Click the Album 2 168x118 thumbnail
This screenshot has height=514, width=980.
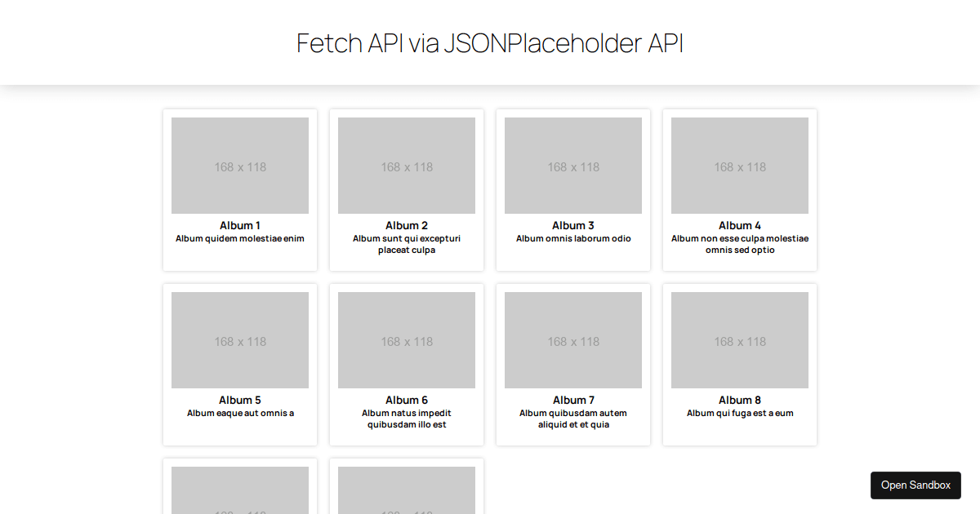[406, 165]
